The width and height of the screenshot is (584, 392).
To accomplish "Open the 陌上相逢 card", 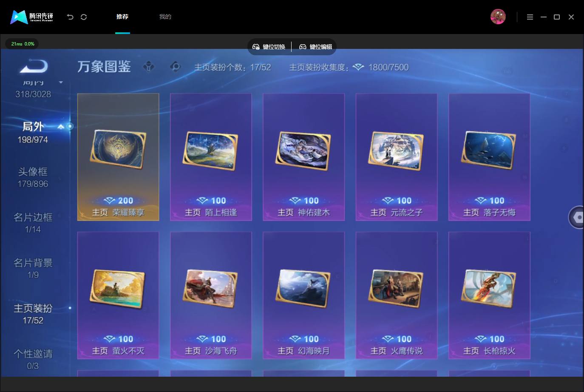I will coord(211,157).
